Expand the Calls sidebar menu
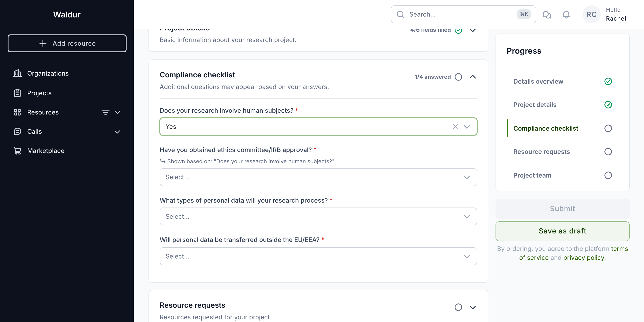 coord(117,131)
